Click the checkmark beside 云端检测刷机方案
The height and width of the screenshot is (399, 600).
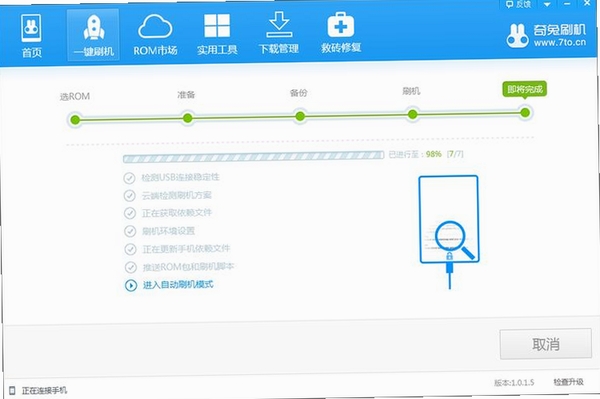point(130,196)
